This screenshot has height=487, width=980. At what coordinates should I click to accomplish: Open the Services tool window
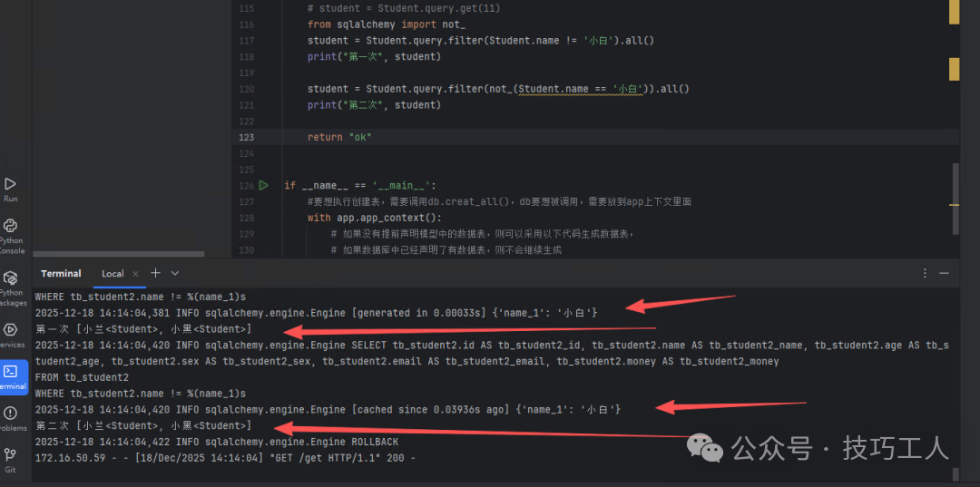(11, 336)
